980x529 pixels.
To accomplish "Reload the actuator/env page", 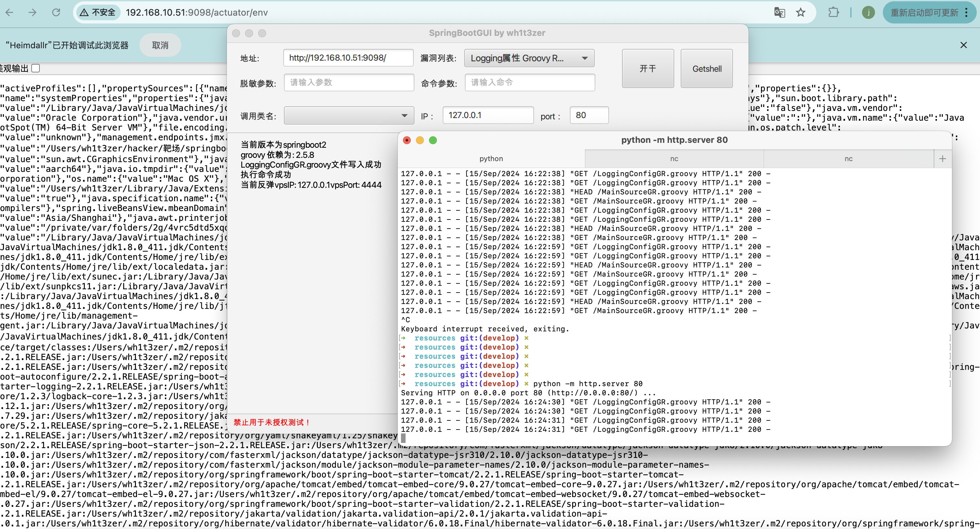I will pyautogui.click(x=56, y=13).
